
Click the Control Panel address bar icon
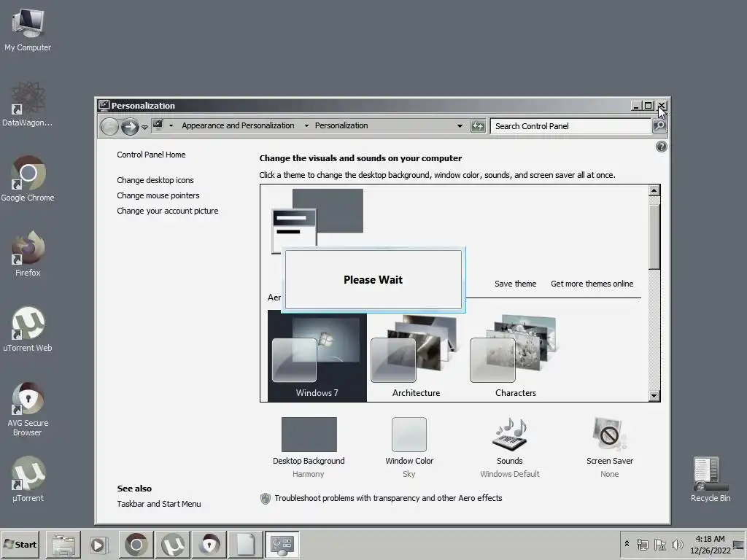tap(158, 125)
